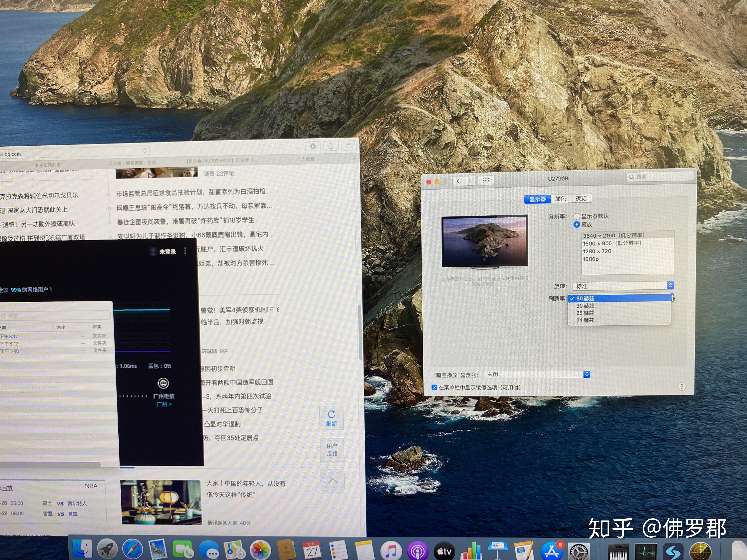Open Contacts book icon in Dock
The width and height of the screenshot is (747, 560).
[x=286, y=550]
